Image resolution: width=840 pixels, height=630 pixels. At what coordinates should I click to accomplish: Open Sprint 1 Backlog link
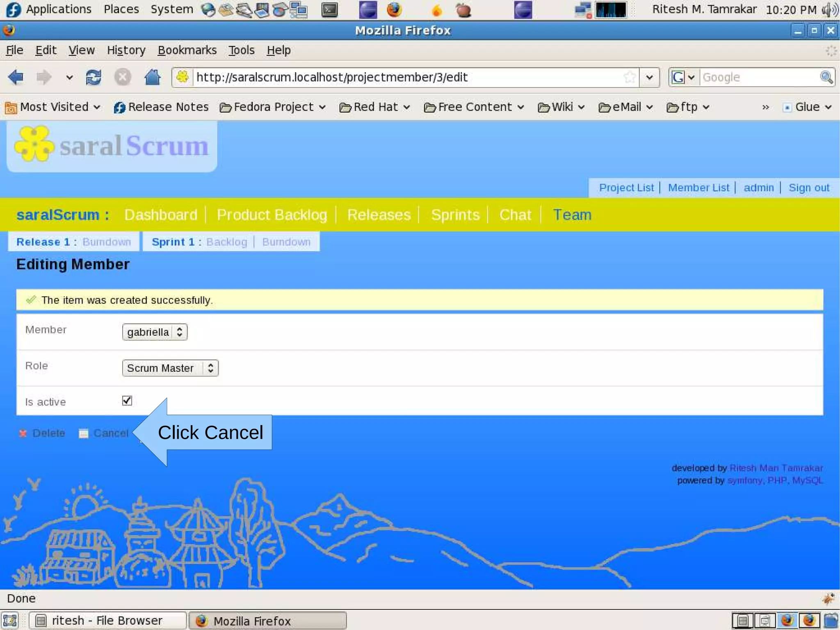[227, 242]
